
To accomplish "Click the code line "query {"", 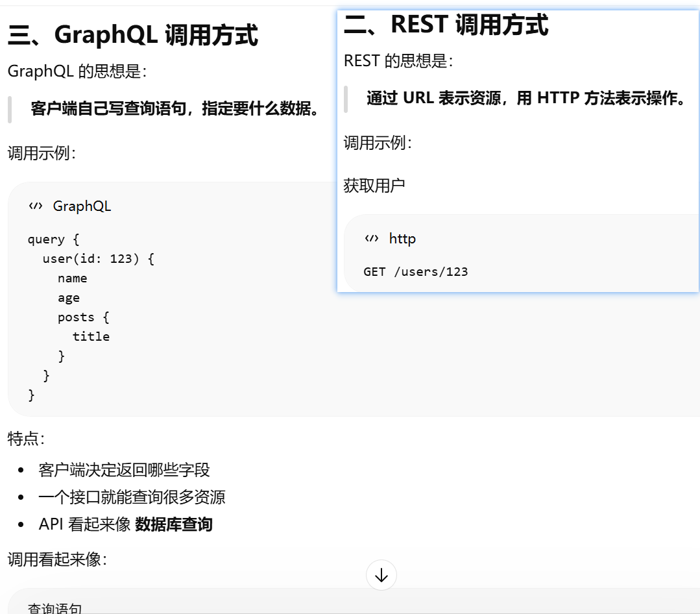I will [x=54, y=239].
